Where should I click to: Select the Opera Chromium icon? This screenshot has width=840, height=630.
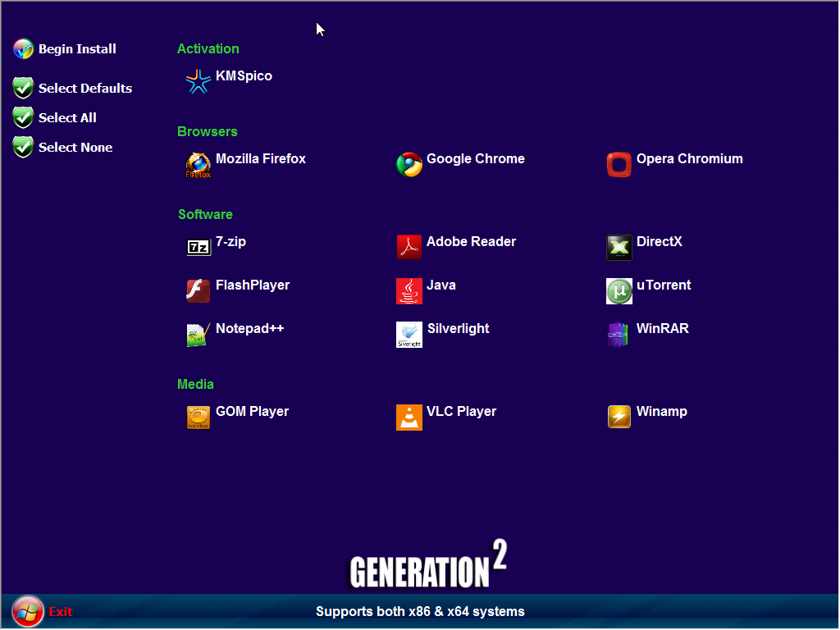(619, 164)
